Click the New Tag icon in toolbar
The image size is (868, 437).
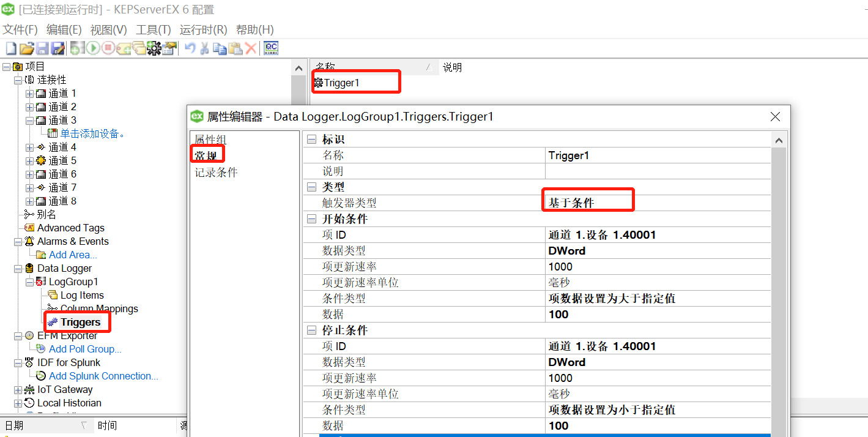tap(124, 48)
